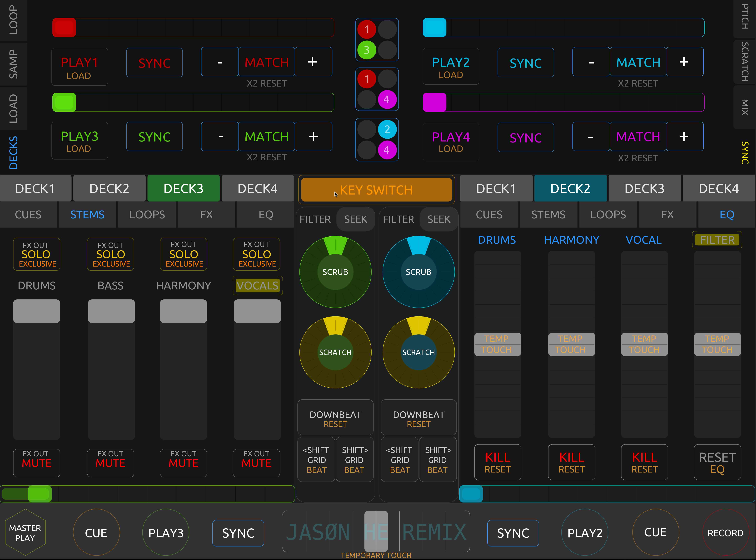
Task: Select cyan deck 2 circle indicator
Action: [x=387, y=129]
